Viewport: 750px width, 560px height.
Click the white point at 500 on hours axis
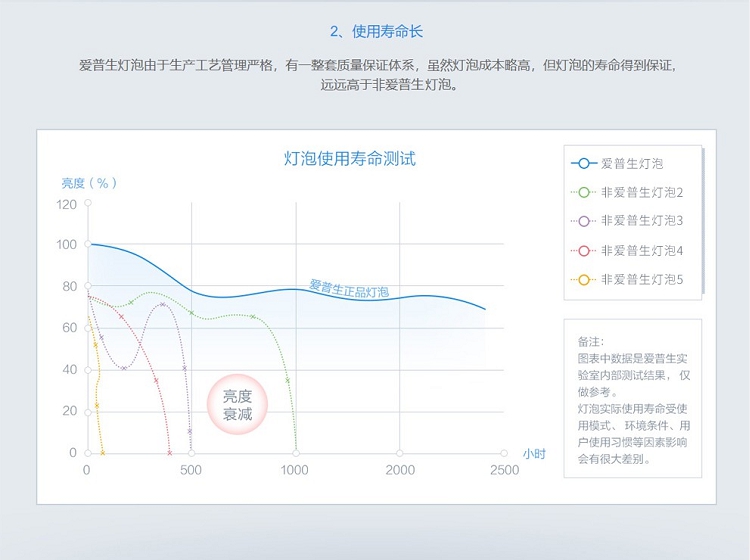pos(191,453)
